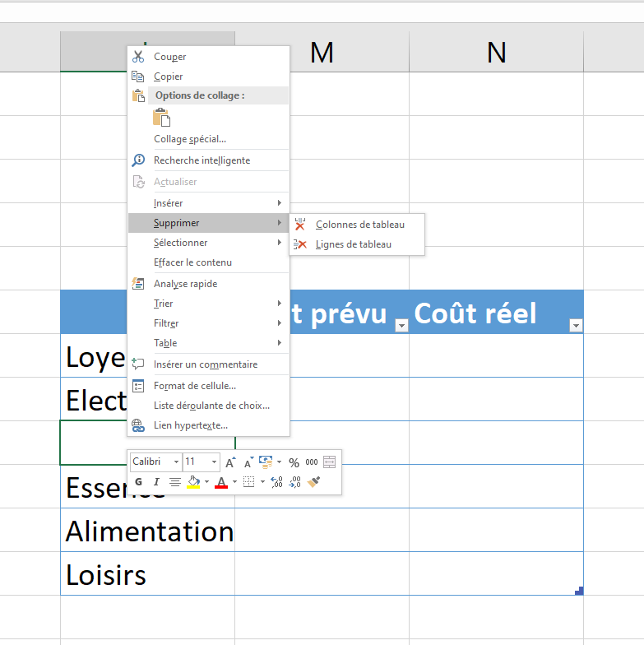Image resolution: width=644 pixels, height=645 pixels.
Task: Open filter dropdown on prévu header
Action: click(x=401, y=326)
